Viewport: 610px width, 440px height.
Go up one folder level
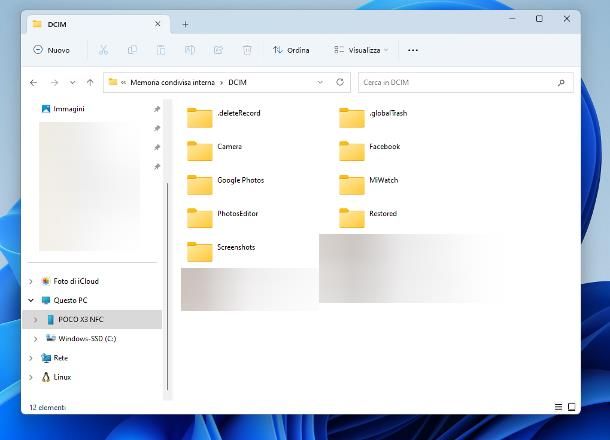pyautogui.click(x=90, y=82)
